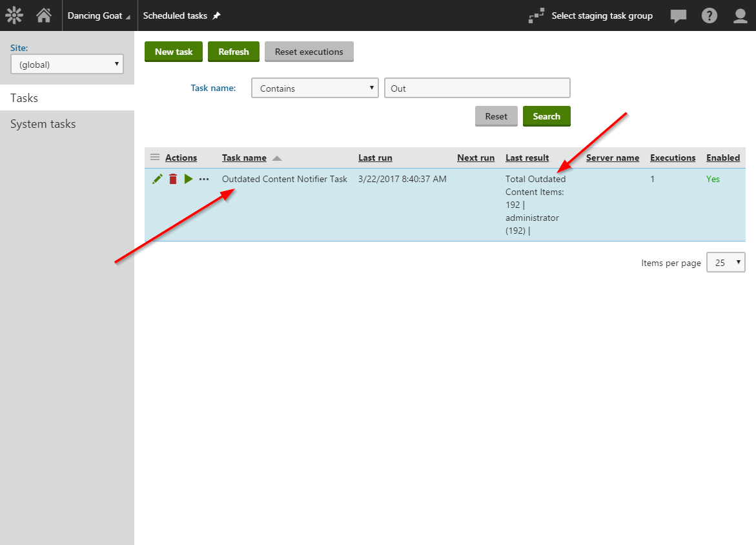
Task: Open the support messages icon
Action: tap(678, 15)
